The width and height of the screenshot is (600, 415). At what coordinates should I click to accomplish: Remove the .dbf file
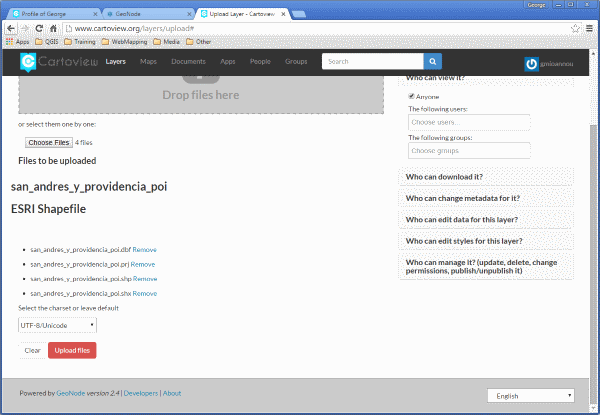click(x=145, y=250)
